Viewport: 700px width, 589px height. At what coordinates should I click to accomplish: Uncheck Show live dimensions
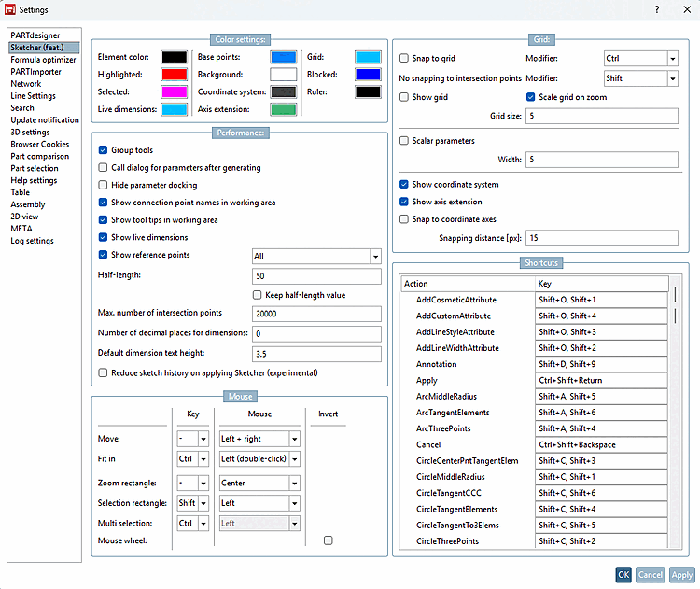tap(103, 237)
